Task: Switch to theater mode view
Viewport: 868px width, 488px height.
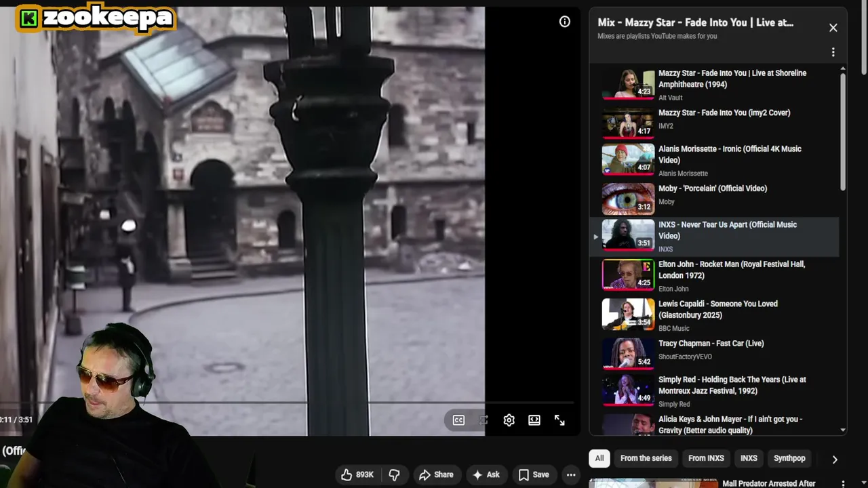Action: [x=534, y=420]
